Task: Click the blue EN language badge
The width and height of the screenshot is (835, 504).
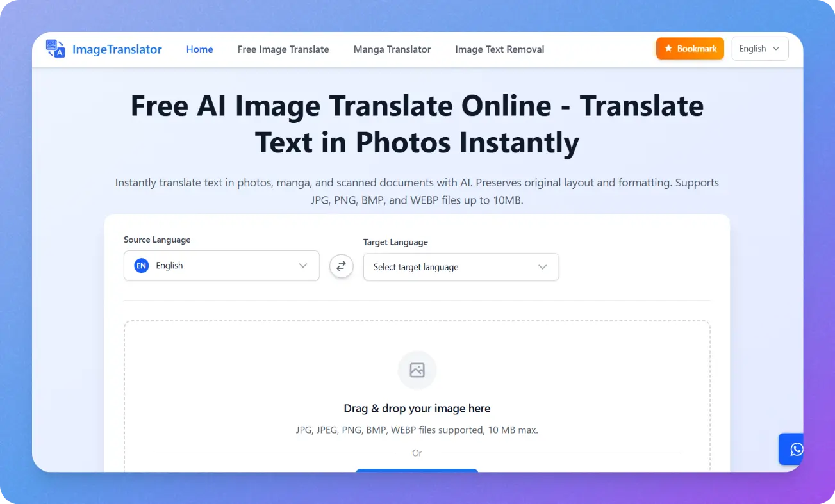Action: [x=141, y=266]
